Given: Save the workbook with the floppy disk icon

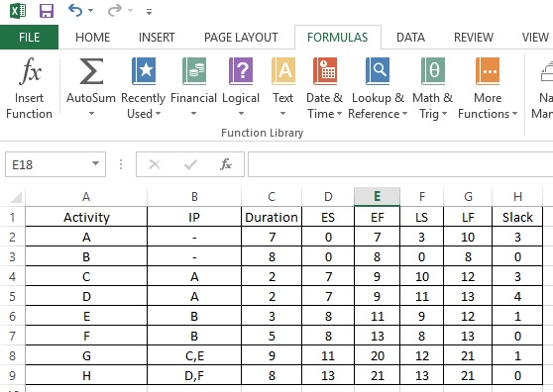Looking at the screenshot, I should point(47,11).
